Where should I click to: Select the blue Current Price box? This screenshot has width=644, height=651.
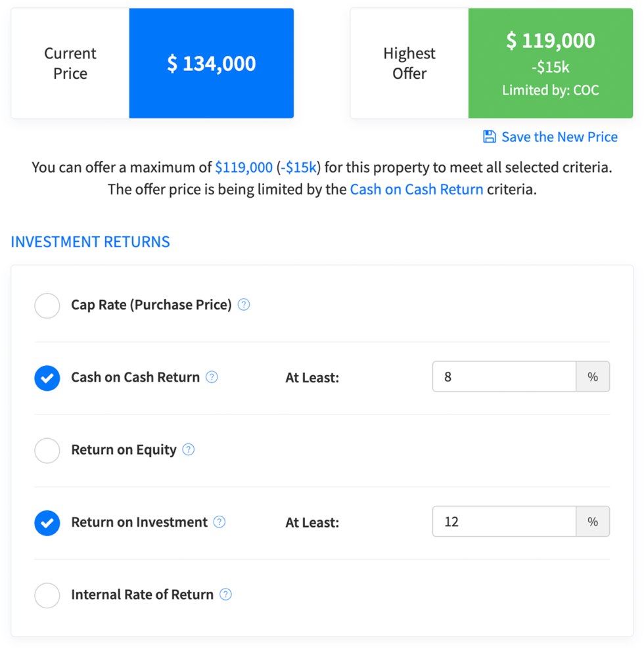pos(211,63)
